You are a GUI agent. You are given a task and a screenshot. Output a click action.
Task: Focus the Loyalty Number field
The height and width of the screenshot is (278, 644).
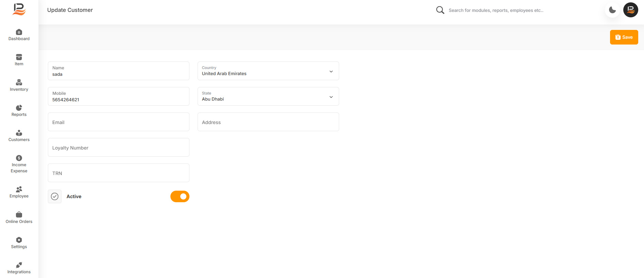[x=118, y=147]
